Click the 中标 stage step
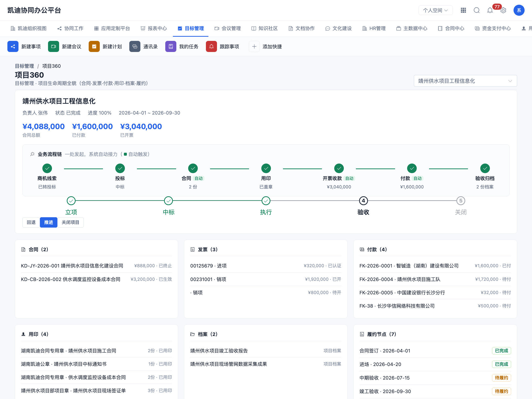Image resolution: width=532 pixels, height=399 pixels. (x=168, y=206)
